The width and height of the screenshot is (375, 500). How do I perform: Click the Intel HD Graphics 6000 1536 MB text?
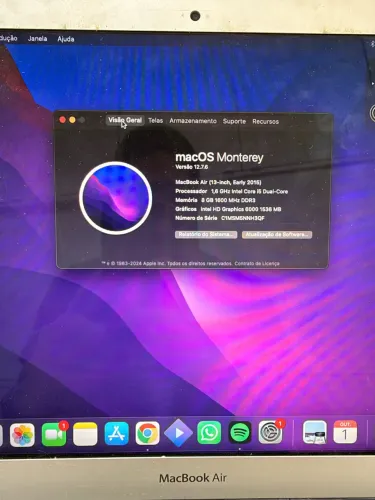click(241, 209)
